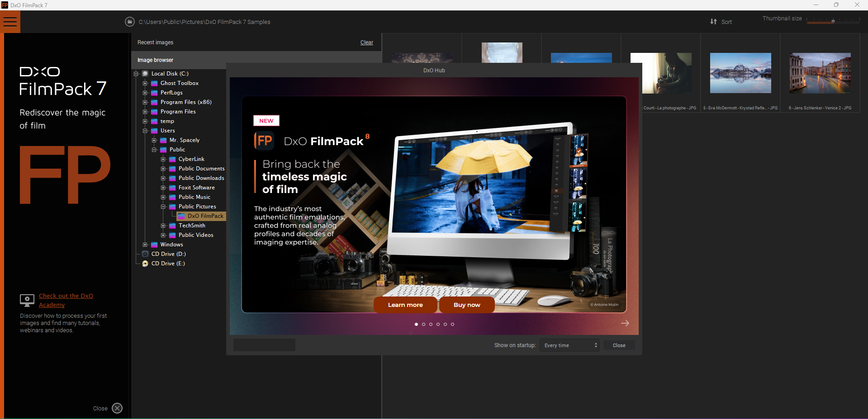Viewport: 868px width, 419px height.
Task: Clear the recent images list
Action: pyautogui.click(x=367, y=42)
